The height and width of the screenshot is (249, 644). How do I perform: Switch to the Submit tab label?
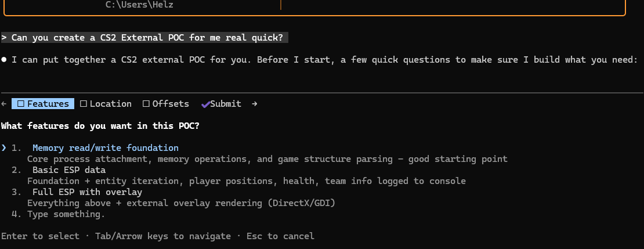click(226, 104)
